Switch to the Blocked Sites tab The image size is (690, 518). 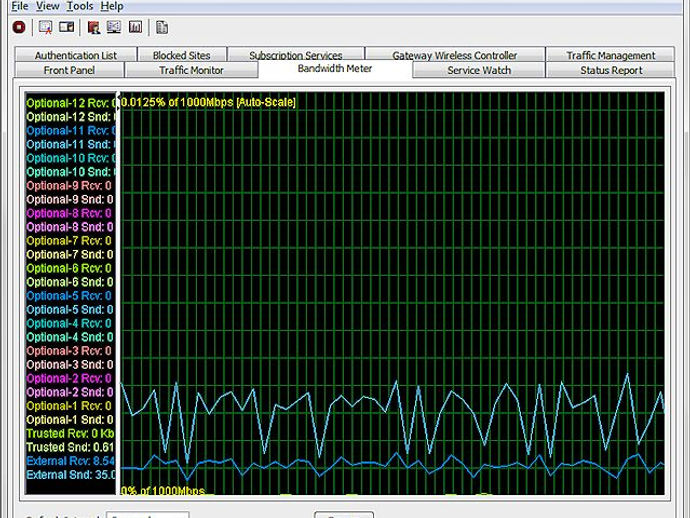click(x=182, y=55)
